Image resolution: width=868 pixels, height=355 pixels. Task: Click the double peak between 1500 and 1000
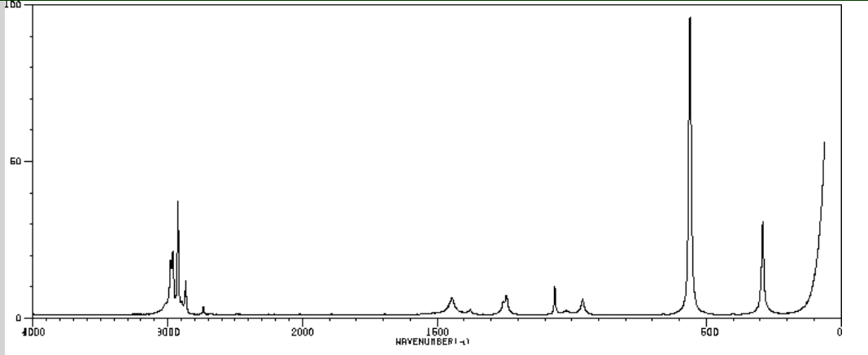[x=506, y=298]
